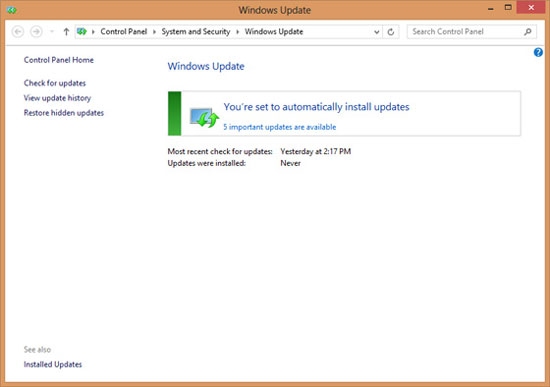Click the address bar Control Panel icon
Screen dimensions: 550x387
(x=82, y=32)
